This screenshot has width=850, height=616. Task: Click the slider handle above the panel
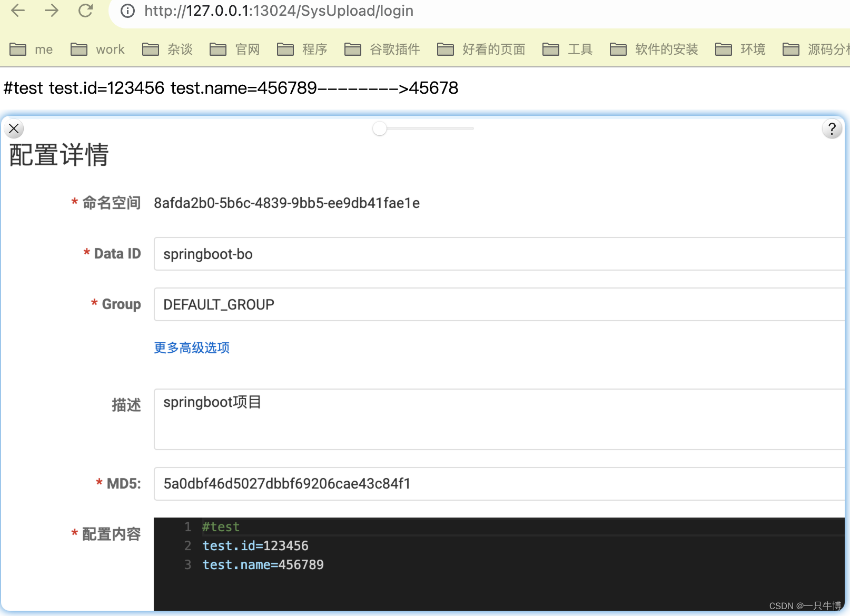pyautogui.click(x=379, y=128)
